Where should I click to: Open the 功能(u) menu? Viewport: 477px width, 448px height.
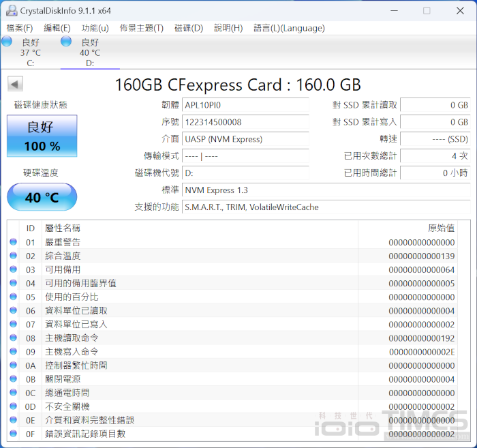[95, 28]
